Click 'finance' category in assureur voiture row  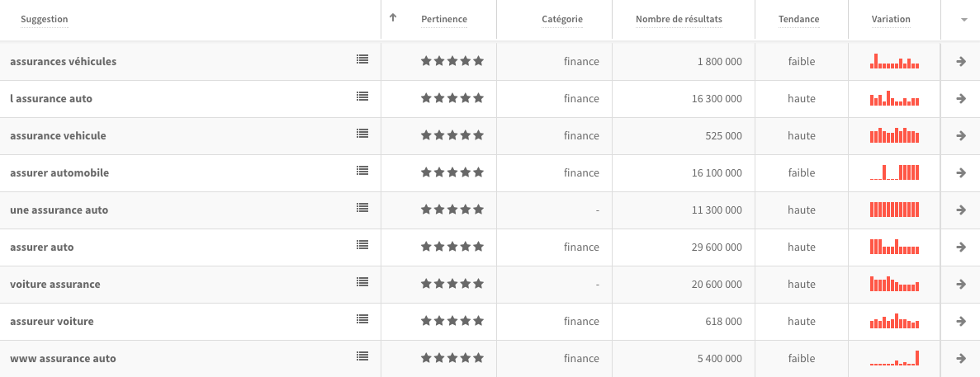pyautogui.click(x=581, y=322)
